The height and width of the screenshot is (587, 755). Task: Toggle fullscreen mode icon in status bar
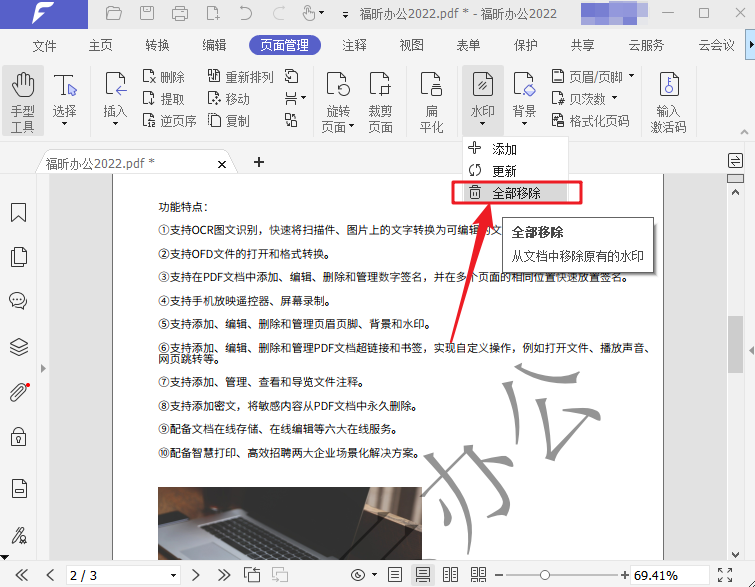(x=725, y=575)
